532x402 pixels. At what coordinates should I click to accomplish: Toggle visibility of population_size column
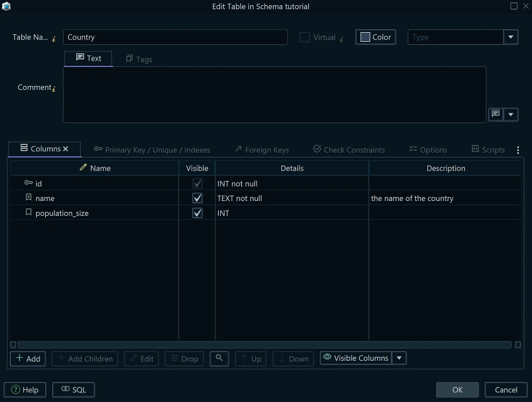pos(197,212)
